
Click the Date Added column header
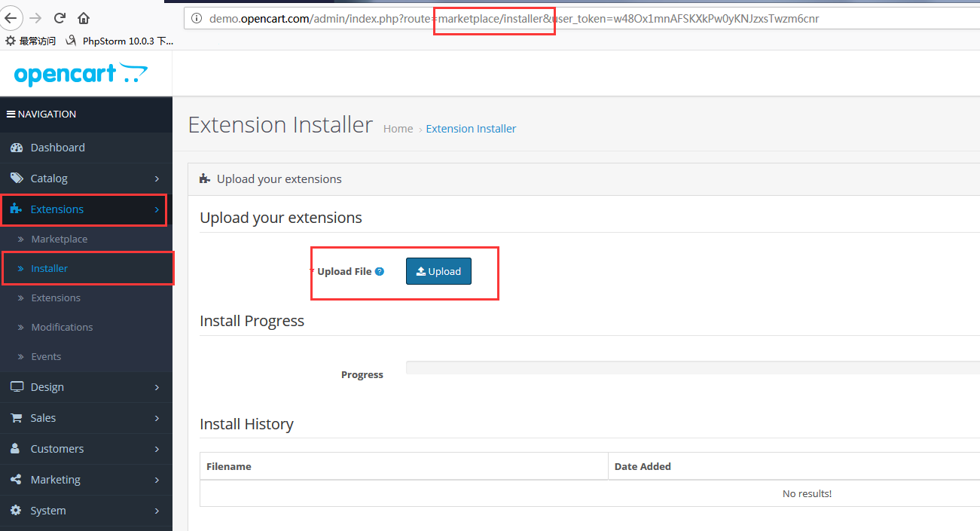pos(643,466)
